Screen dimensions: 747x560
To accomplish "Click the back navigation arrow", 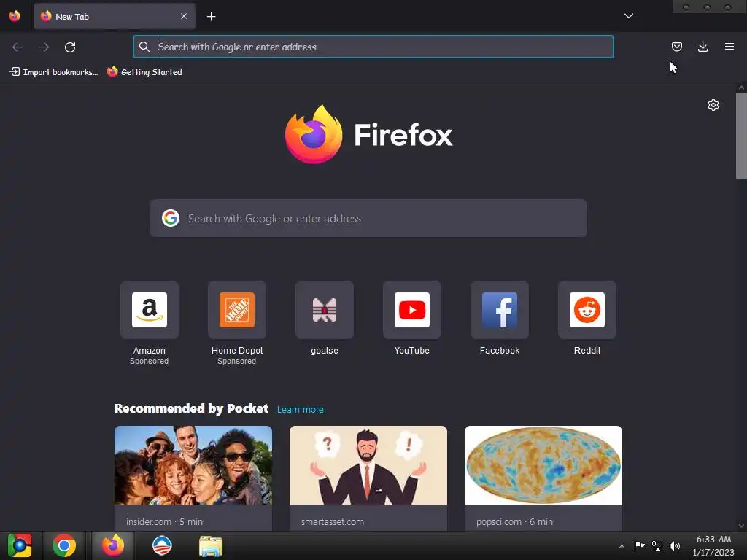I will click(18, 47).
